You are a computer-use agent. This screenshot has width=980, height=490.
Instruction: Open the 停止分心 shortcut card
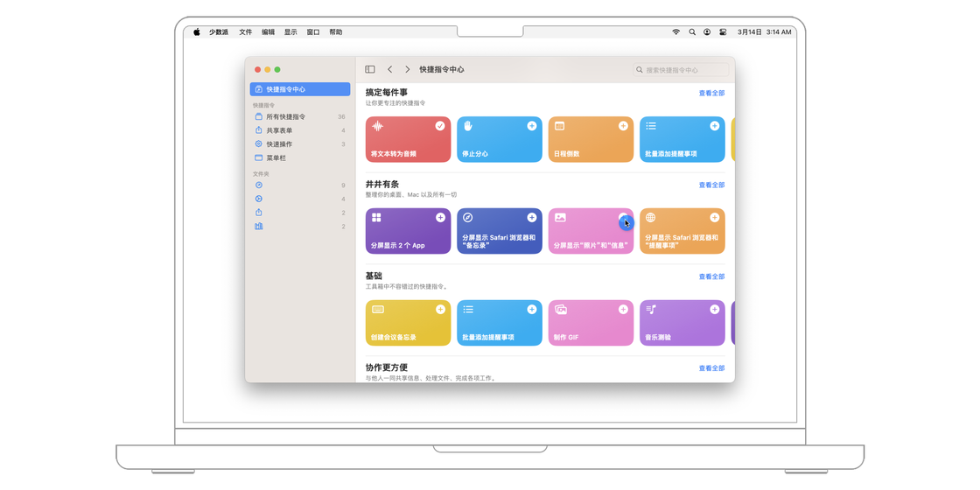[500, 139]
